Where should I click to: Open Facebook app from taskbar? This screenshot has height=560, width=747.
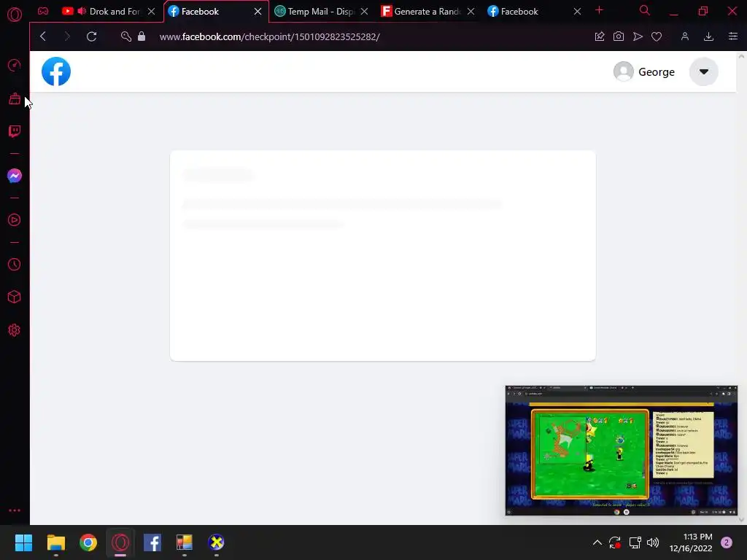pyautogui.click(x=152, y=542)
